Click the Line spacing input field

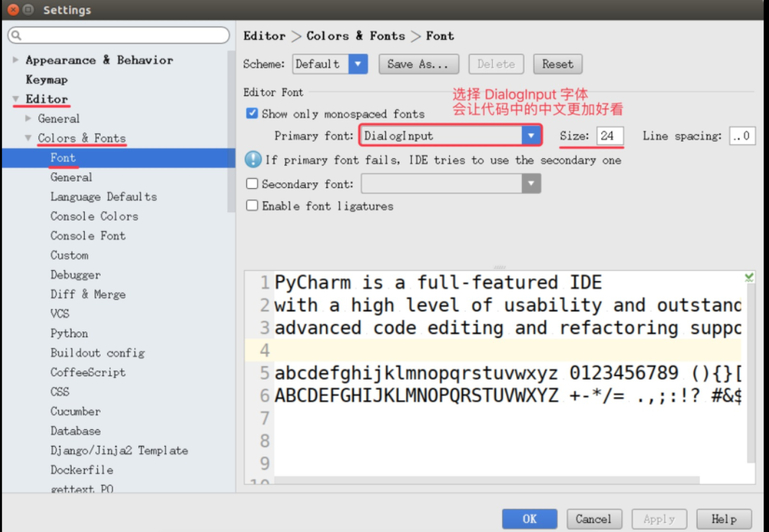click(742, 136)
